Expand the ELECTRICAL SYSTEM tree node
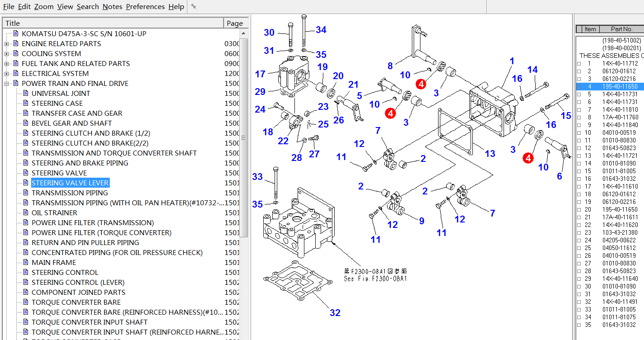 [6, 74]
